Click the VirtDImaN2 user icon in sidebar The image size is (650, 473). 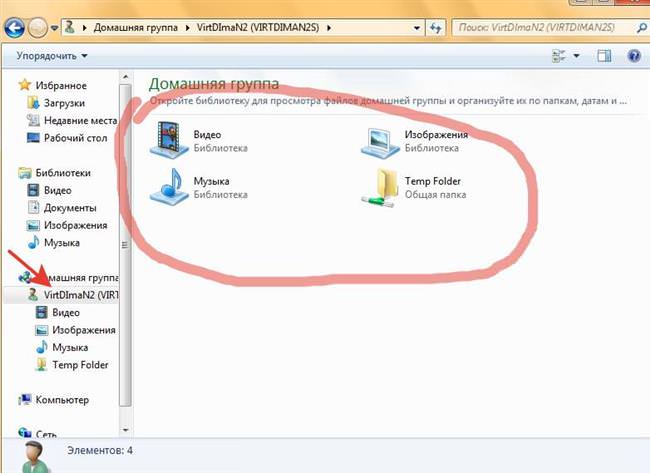[33, 294]
